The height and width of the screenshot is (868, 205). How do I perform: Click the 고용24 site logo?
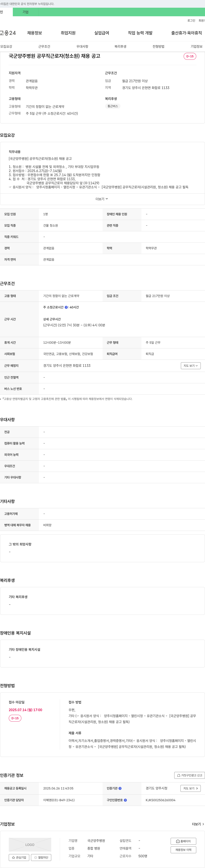click(8, 33)
